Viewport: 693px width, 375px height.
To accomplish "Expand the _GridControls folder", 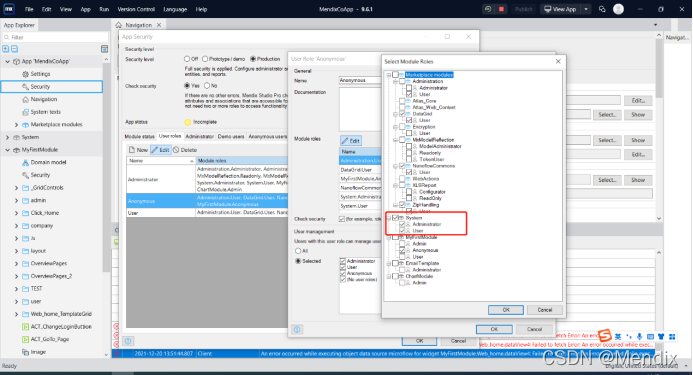I will [16, 188].
